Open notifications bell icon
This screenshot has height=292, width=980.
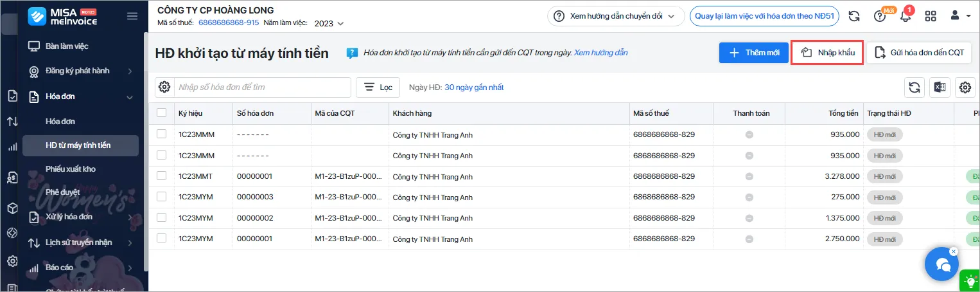[906, 16]
